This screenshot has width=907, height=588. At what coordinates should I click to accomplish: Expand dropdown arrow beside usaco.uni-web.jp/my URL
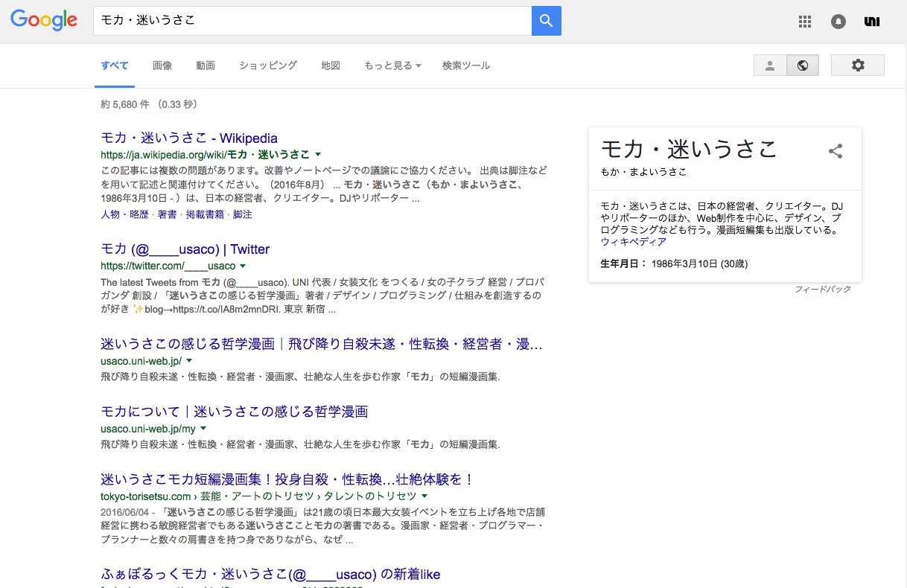coord(203,429)
